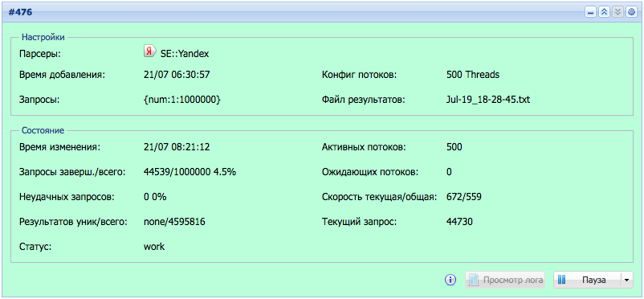
Task: Select current query value 44730
Action: click(x=459, y=222)
